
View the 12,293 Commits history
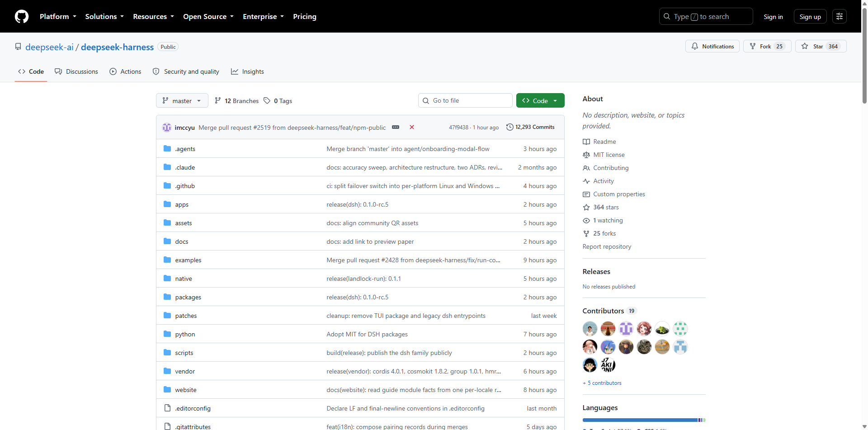pos(530,127)
